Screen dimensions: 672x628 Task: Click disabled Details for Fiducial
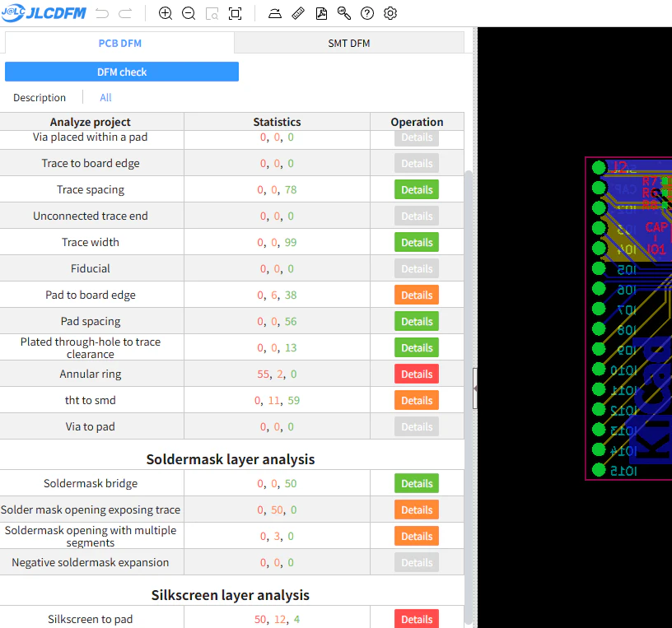point(417,268)
